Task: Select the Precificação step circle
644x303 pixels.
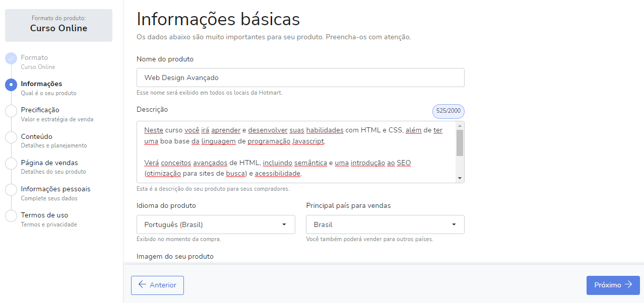Action: tap(11, 111)
